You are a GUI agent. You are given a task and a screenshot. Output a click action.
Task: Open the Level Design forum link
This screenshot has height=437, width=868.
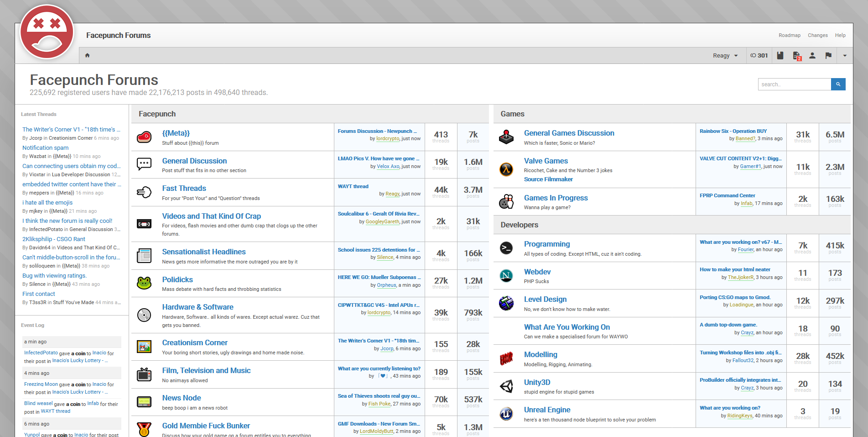pos(546,299)
